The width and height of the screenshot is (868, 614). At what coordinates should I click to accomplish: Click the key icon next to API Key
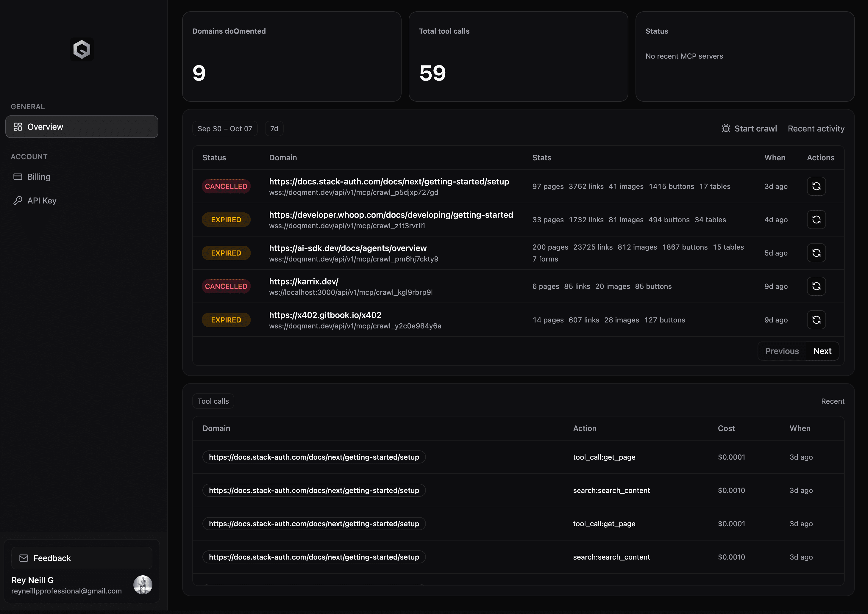pos(18,201)
